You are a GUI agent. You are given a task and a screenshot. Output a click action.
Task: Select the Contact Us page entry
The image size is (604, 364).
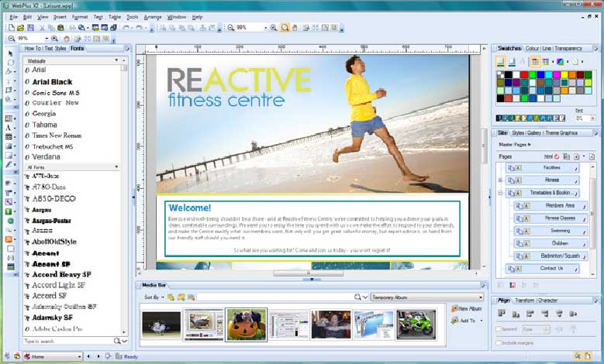(x=551, y=268)
